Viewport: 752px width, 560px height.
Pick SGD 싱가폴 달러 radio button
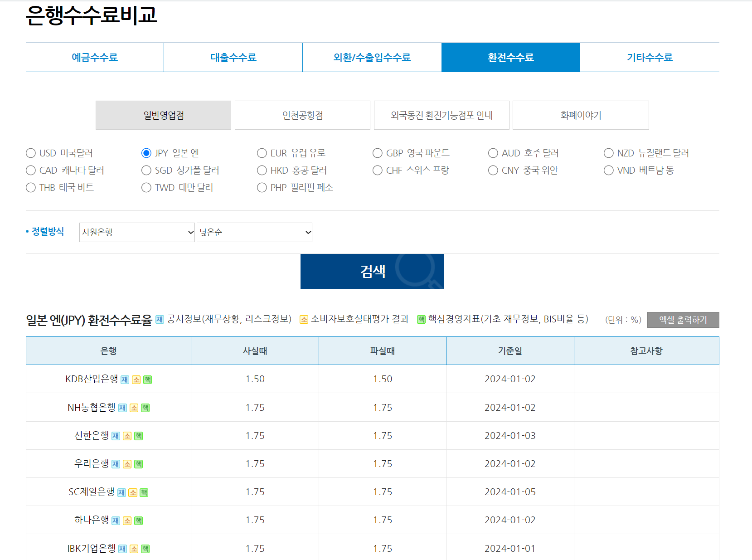click(146, 170)
